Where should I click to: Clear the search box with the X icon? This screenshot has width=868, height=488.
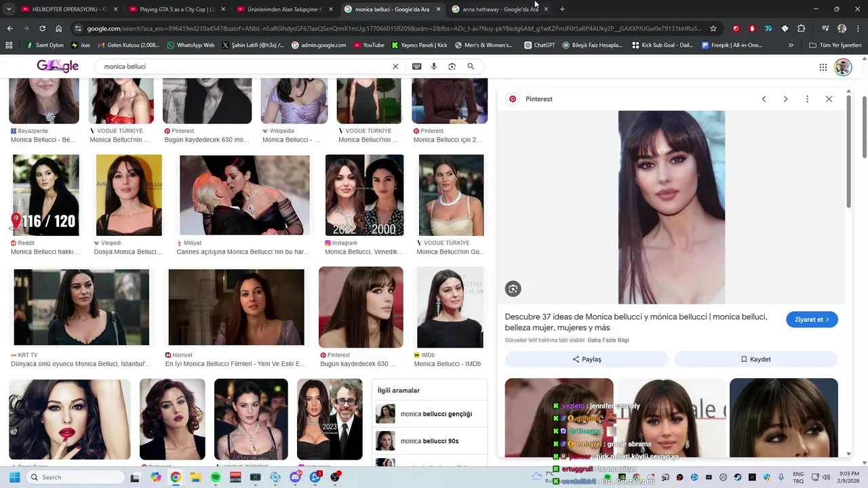395,66
